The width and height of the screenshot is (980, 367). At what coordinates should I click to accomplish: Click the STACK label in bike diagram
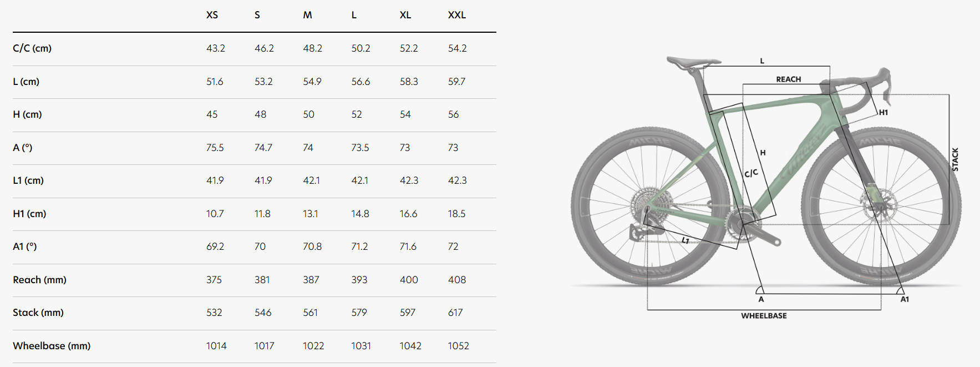(955, 159)
